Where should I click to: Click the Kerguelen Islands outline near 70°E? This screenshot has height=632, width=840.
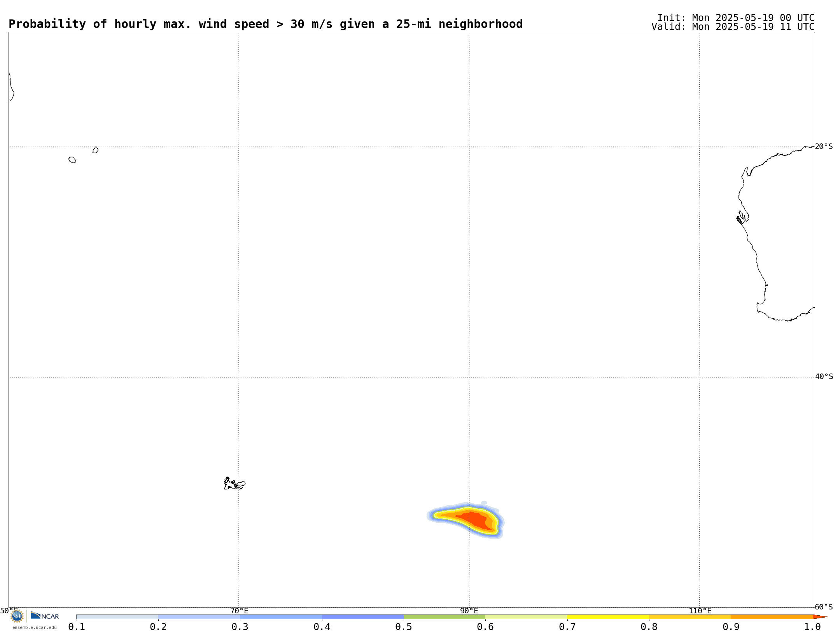234,484
